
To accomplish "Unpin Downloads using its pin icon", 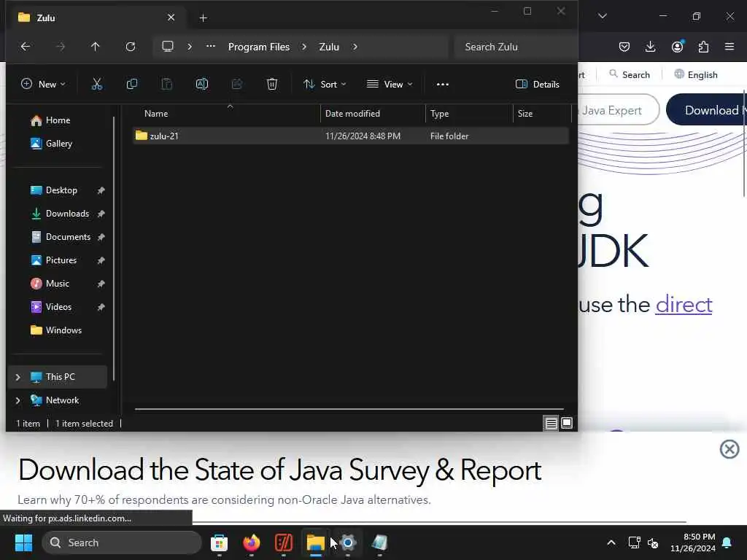I will coord(101,214).
